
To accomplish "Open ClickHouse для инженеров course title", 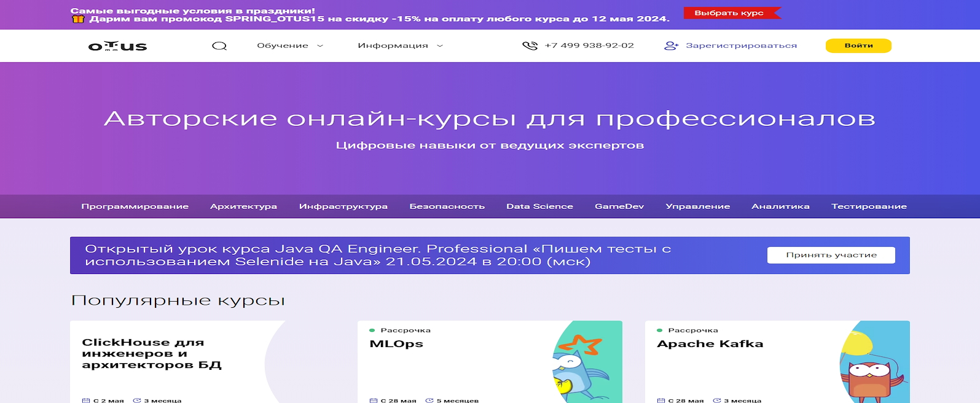I will coord(152,354).
